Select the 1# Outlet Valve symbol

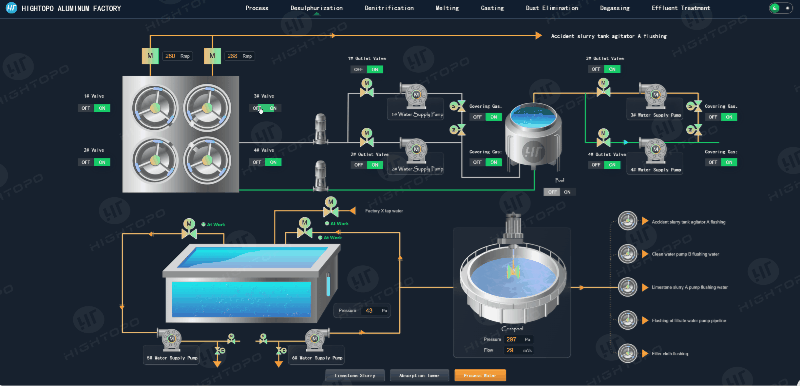(x=366, y=88)
